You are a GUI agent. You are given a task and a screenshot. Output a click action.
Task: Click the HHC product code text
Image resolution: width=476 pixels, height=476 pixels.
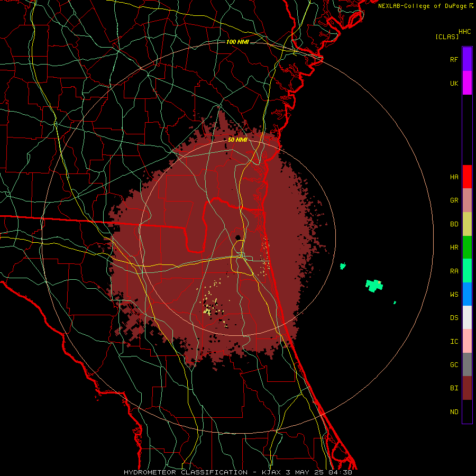(x=464, y=32)
